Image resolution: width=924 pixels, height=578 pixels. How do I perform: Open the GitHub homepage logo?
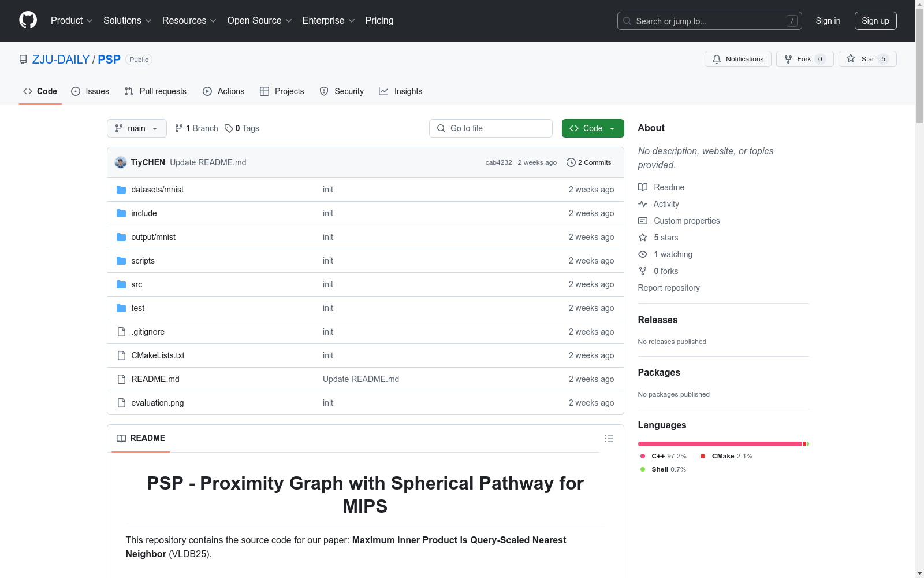(x=28, y=20)
